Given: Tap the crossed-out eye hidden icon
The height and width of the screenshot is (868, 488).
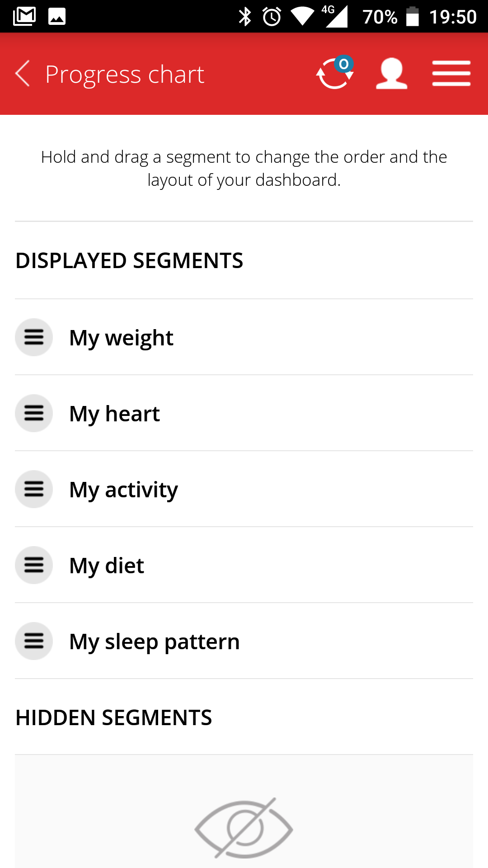Looking at the screenshot, I should coord(244,828).
